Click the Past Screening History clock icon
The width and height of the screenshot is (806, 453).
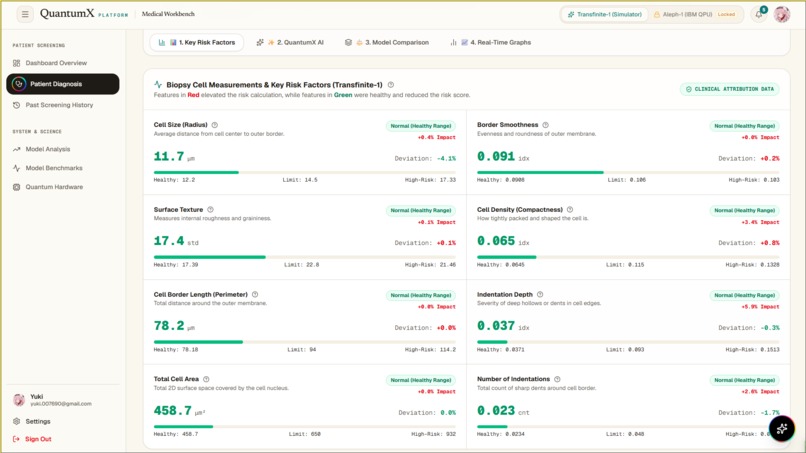(16, 105)
